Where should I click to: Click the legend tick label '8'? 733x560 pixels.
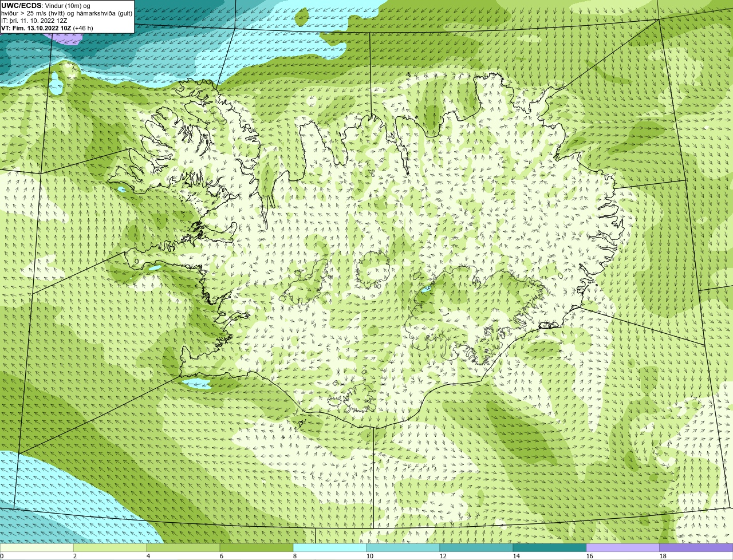295,556
